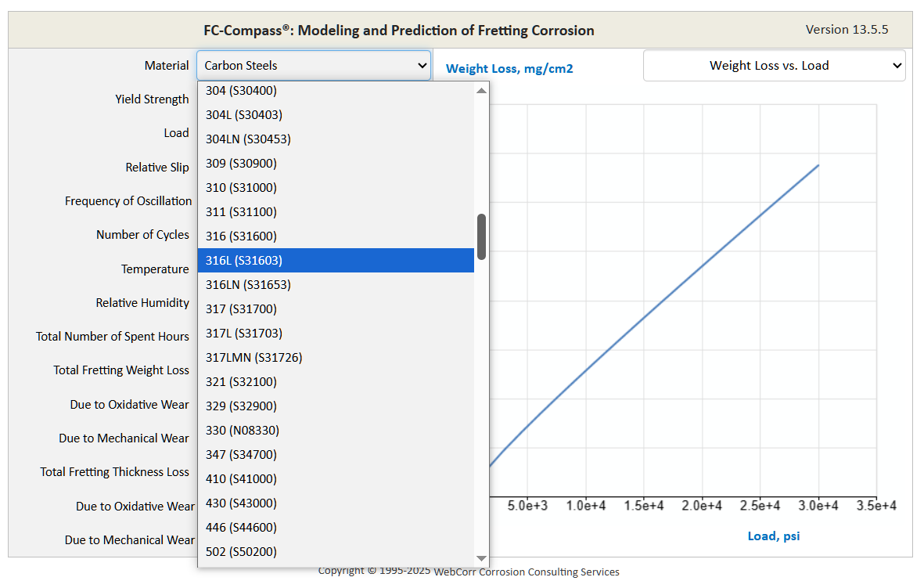Select 310 (S31000) option
Screen dimensions: 924x588
pos(336,188)
